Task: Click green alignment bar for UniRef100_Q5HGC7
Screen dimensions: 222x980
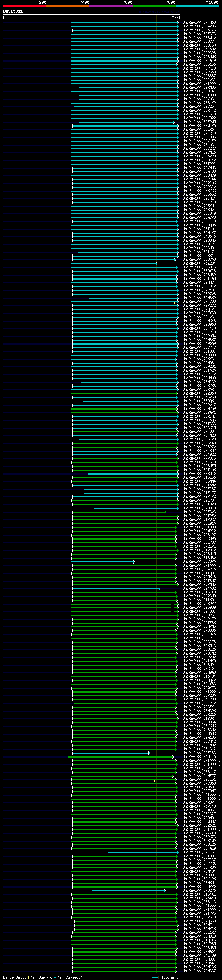Action: [125, 971]
